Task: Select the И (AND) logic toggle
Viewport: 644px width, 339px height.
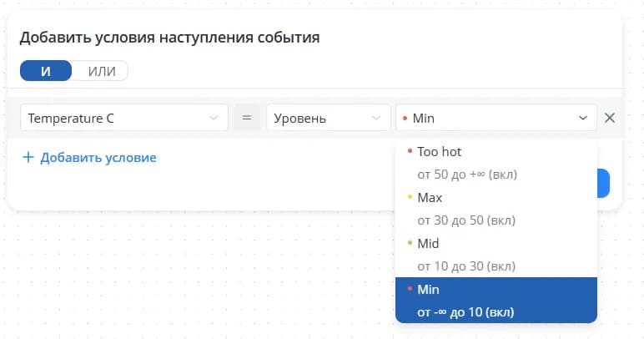Action: pos(46,71)
